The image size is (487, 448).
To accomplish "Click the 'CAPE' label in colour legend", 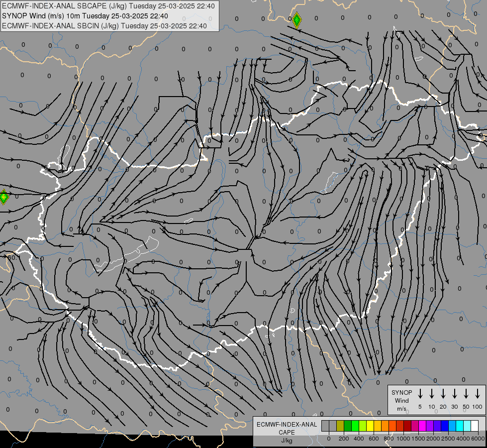I will coord(287,433).
